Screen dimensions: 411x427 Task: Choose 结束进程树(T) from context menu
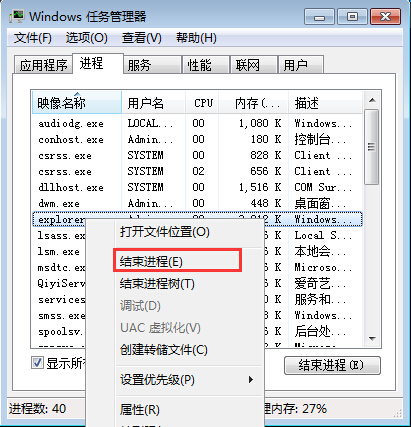175,284
